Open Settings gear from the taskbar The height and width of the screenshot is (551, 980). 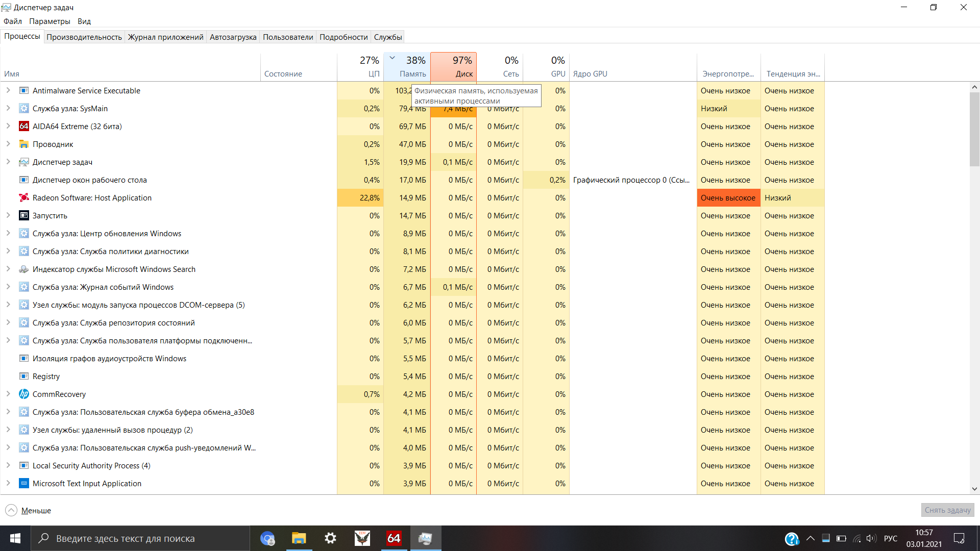tap(330, 538)
